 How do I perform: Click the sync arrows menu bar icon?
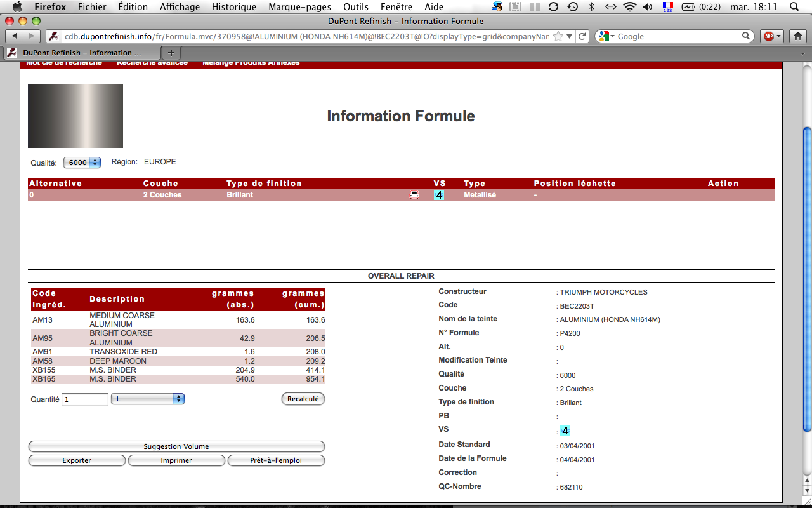[x=553, y=7]
